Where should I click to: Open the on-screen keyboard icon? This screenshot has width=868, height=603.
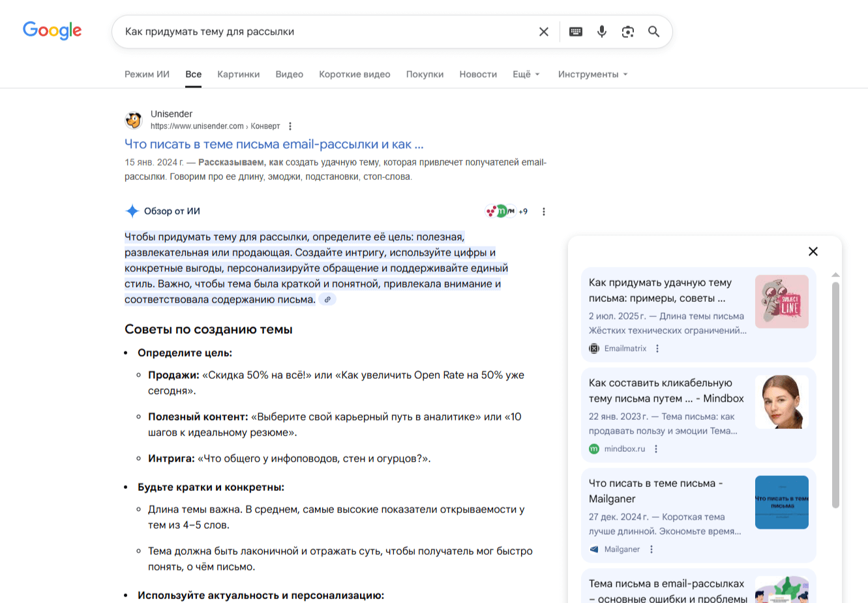coord(575,31)
